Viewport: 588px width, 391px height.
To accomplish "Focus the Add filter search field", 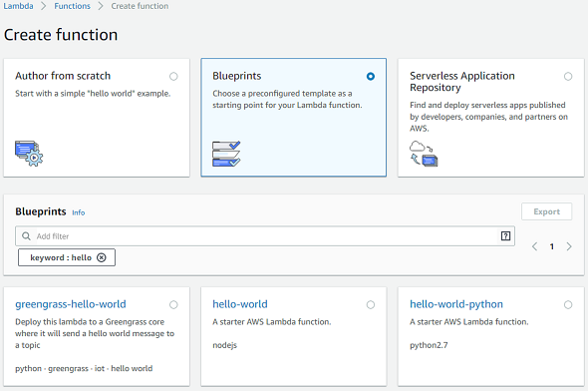I will coord(265,236).
